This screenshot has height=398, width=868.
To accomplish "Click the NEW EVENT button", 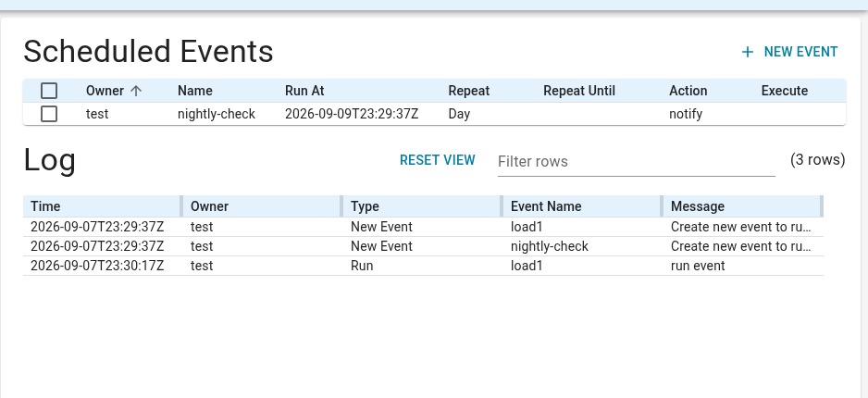I will point(790,52).
